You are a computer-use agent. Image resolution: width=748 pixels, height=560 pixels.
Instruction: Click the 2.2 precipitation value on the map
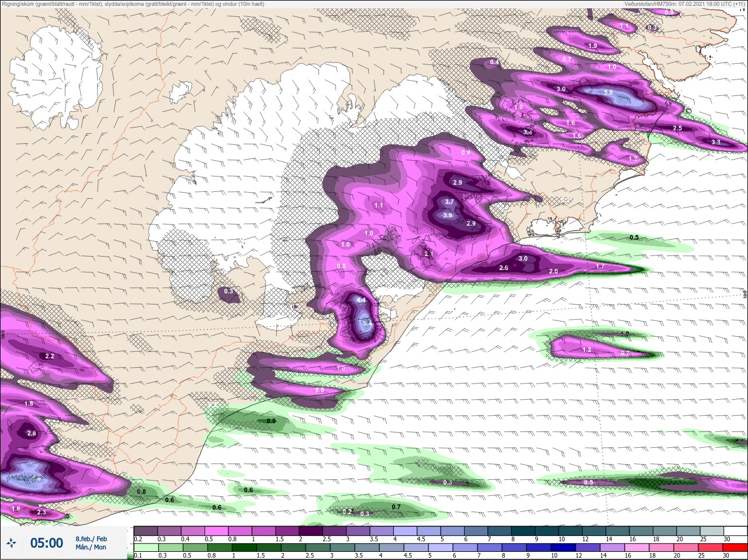click(50, 356)
